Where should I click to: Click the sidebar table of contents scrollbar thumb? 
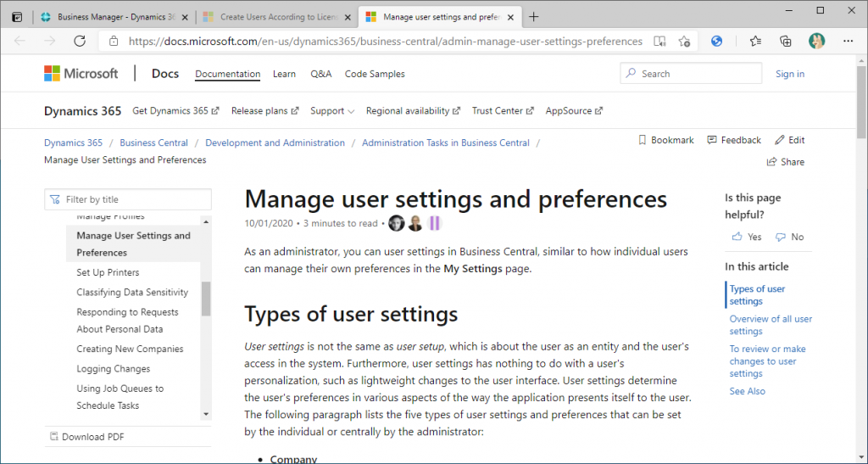pos(206,299)
